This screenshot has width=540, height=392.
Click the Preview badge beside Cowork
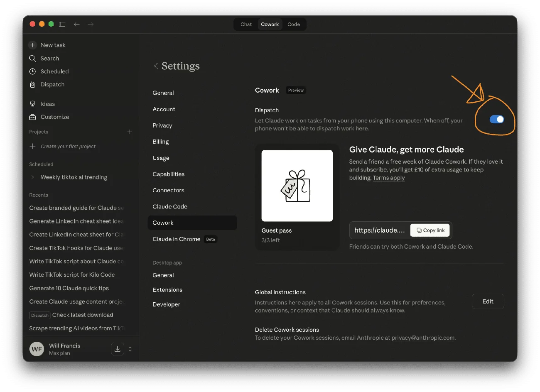point(296,90)
